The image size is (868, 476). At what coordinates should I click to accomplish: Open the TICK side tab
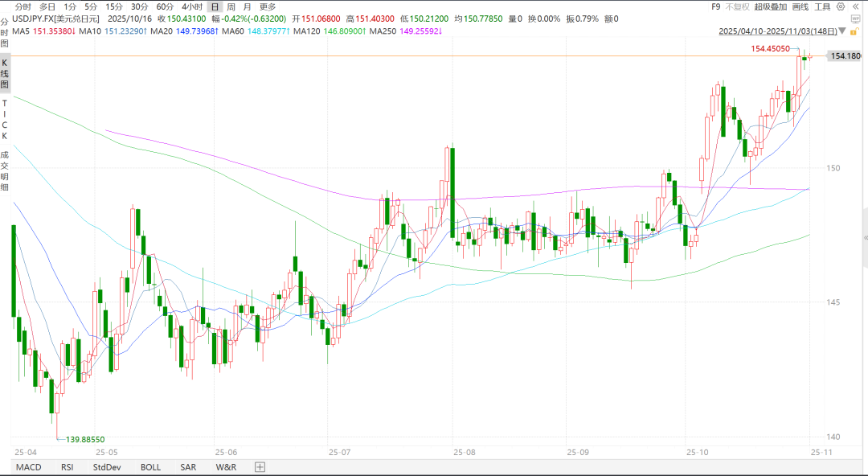click(5, 120)
